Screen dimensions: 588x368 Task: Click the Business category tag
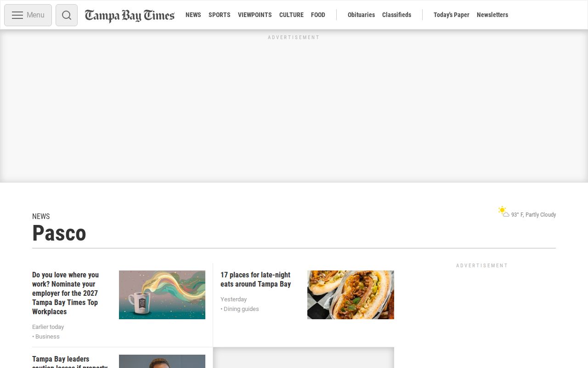[47, 336]
